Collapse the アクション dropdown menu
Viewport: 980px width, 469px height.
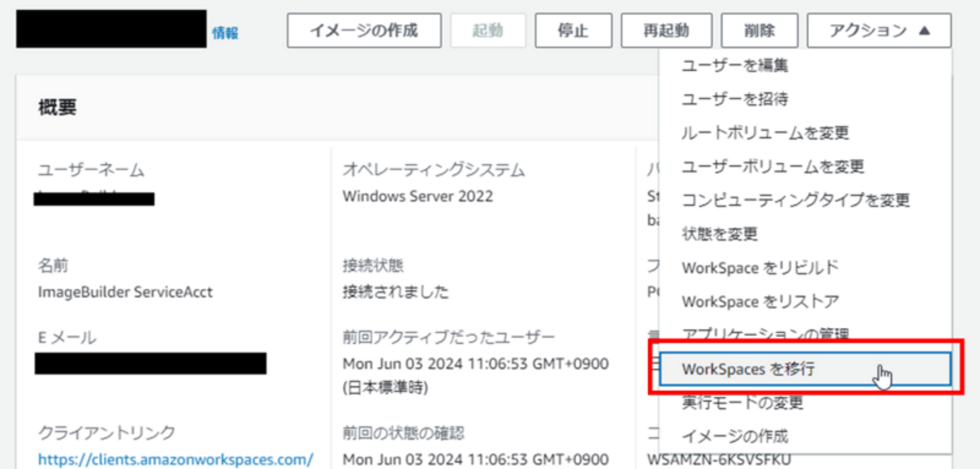tap(879, 31)
